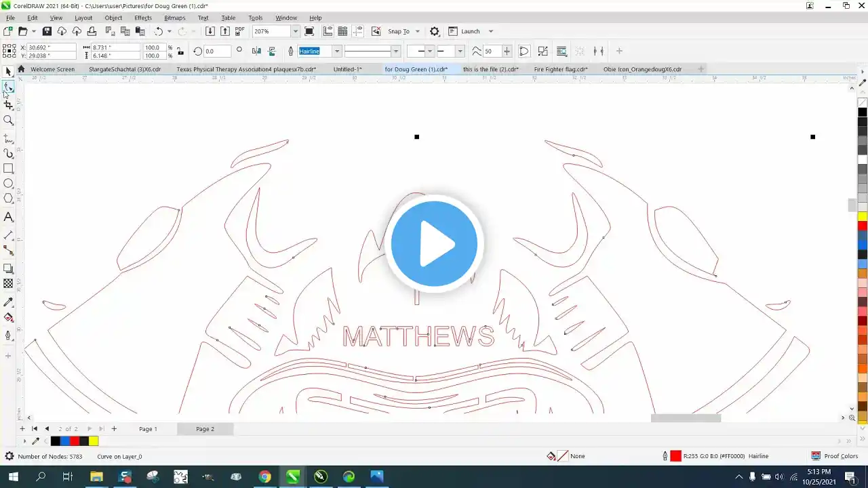Open the Object menu
The image size is (868, 488).
coord(113,18)
